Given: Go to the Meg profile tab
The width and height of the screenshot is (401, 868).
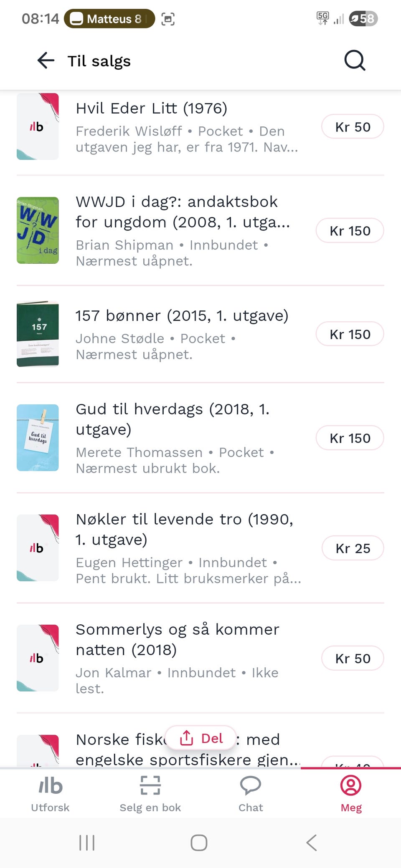Looking at the screenshot, I should [351, 794].
